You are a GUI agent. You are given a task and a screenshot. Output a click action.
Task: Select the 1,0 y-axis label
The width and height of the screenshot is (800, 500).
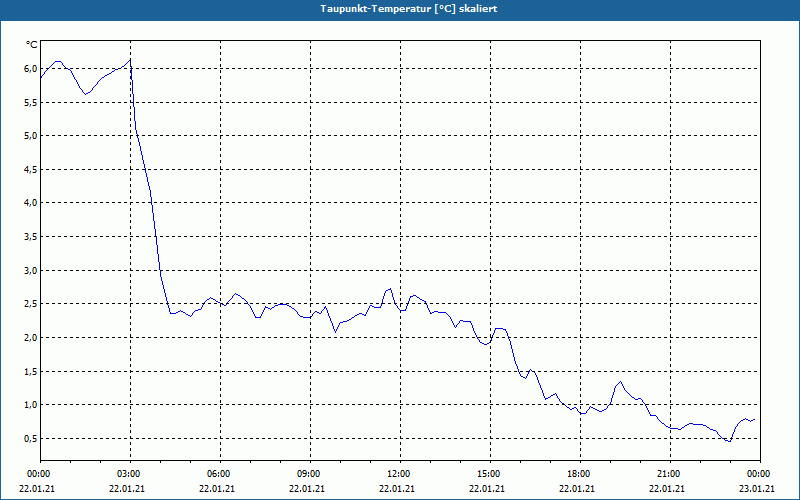pyautogui.click(x=30, y=405)
